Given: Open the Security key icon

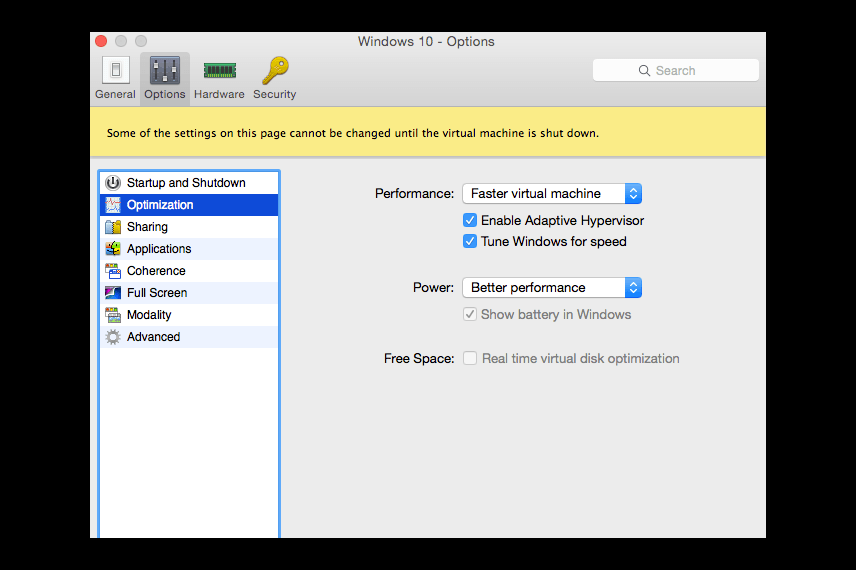Looking at the screenshot, I should [x=275, y=70].
